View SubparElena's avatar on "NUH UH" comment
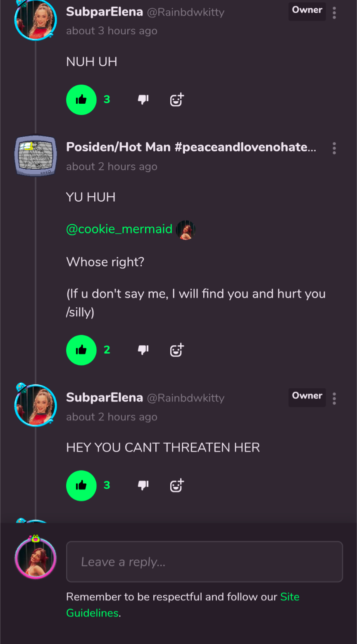This screenshot has width=357, height=644. click(x=36, y=20)
